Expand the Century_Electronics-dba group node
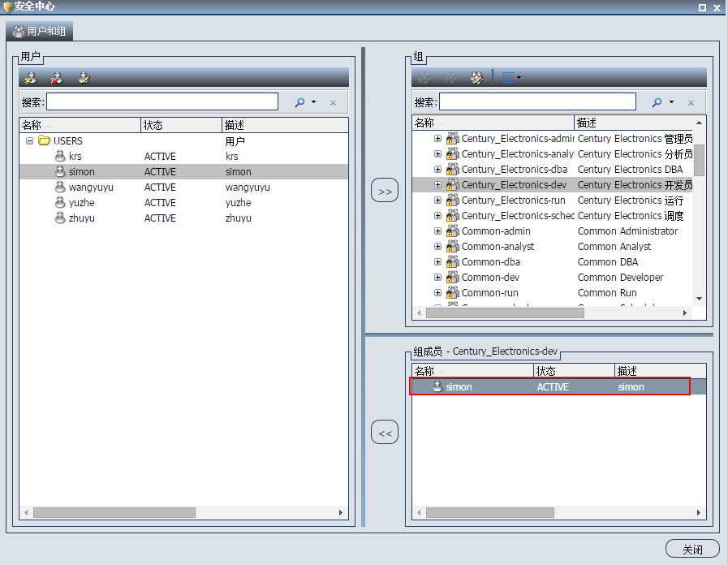The height and width of the screenshot is (565, 728). [438, 170]
